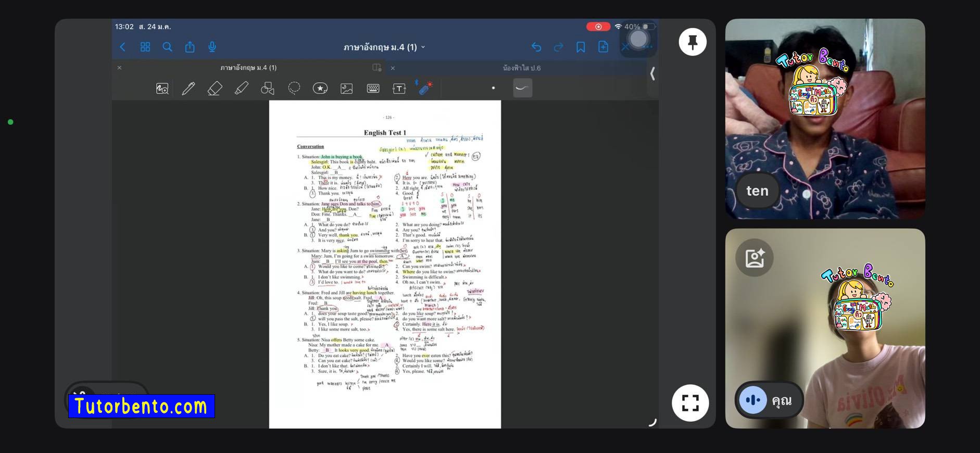This screenshot has width=980, height=453.
Task: Open the page thumbnails grid view
Action: pos(145,47)
